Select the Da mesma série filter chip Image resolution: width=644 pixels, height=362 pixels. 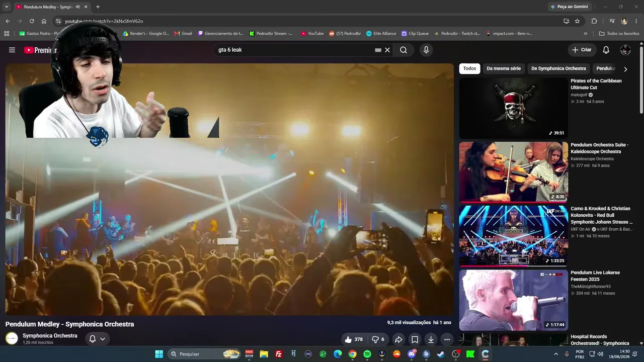[x=504, y=68]
